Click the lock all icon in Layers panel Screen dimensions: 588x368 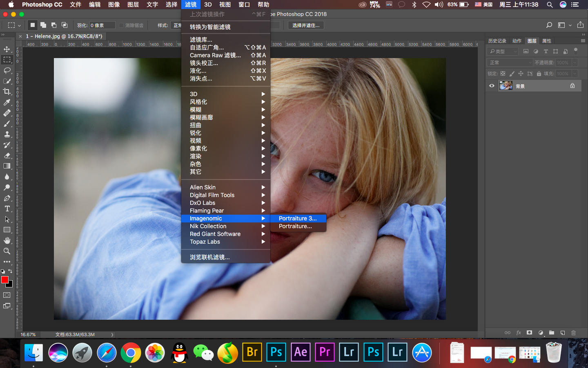[539, 74]
